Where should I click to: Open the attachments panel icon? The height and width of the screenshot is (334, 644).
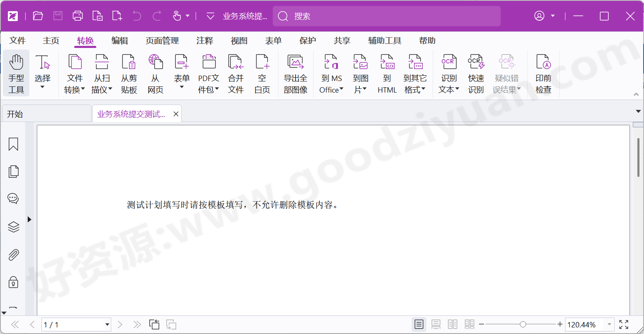click(13, 255)
